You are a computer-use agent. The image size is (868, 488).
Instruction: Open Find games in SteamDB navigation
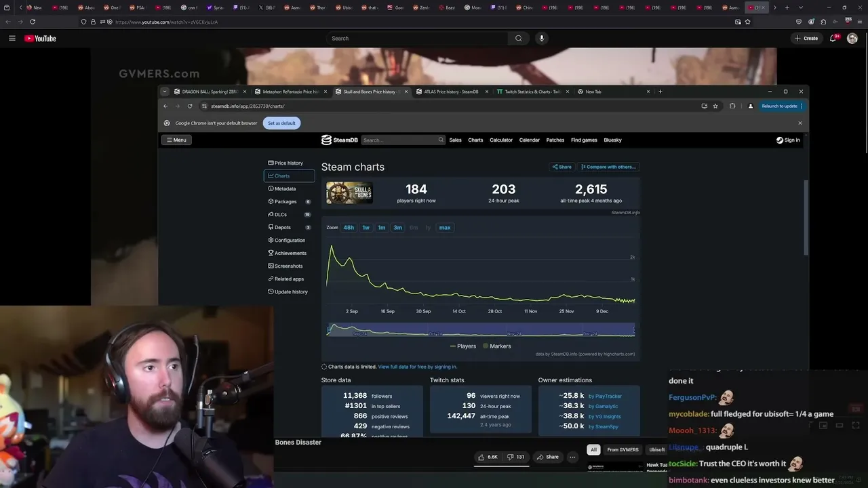tap(584, 140)
